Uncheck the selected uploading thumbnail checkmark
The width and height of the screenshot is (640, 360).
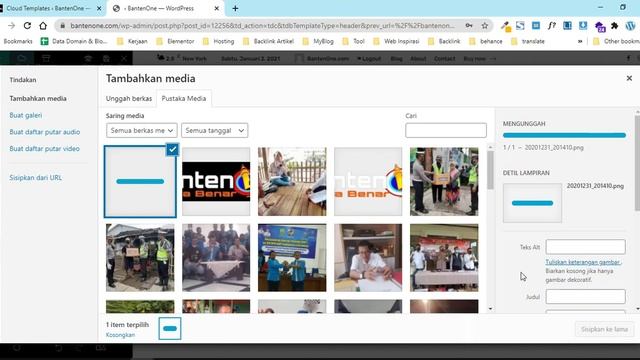172,149
